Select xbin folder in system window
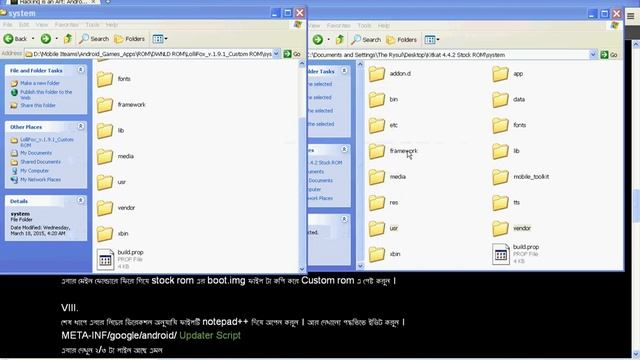 113,233
